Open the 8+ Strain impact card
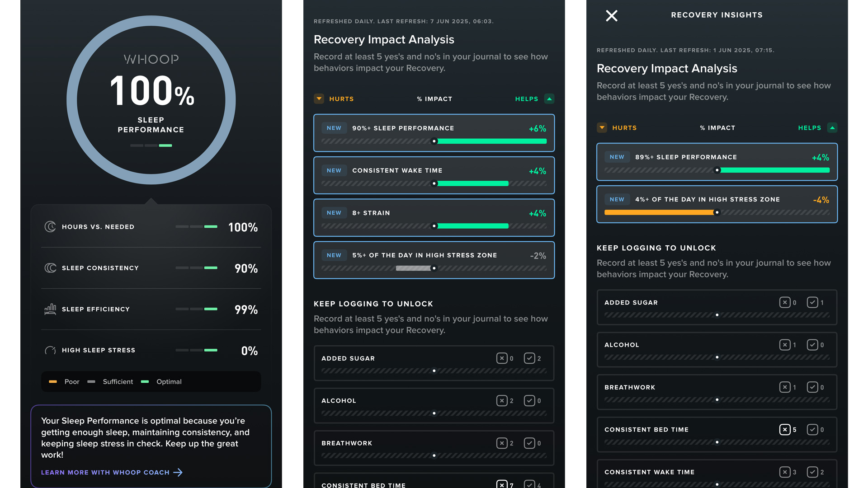 coord(434,217)
